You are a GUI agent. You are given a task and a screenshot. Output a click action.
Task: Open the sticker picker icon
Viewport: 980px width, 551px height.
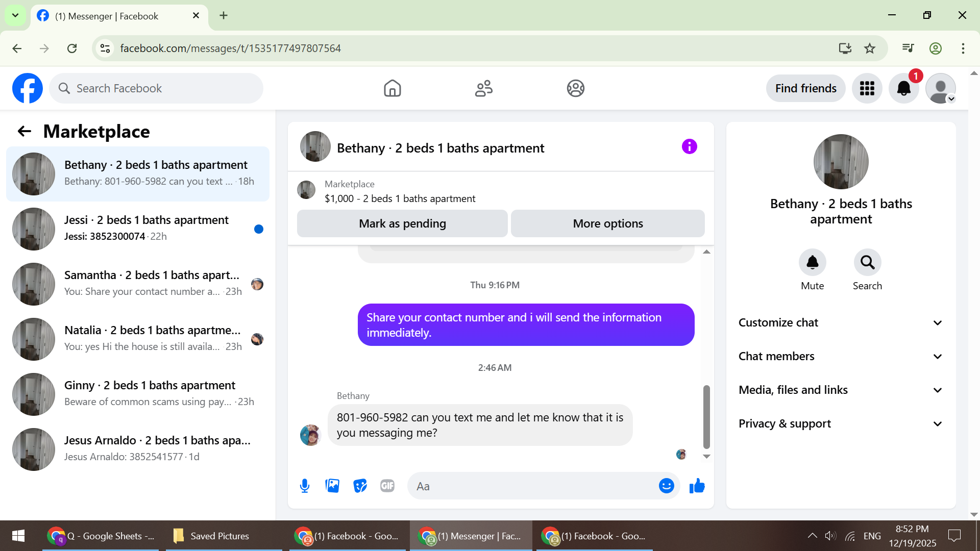pyautogui.click(x=360, y=486)
